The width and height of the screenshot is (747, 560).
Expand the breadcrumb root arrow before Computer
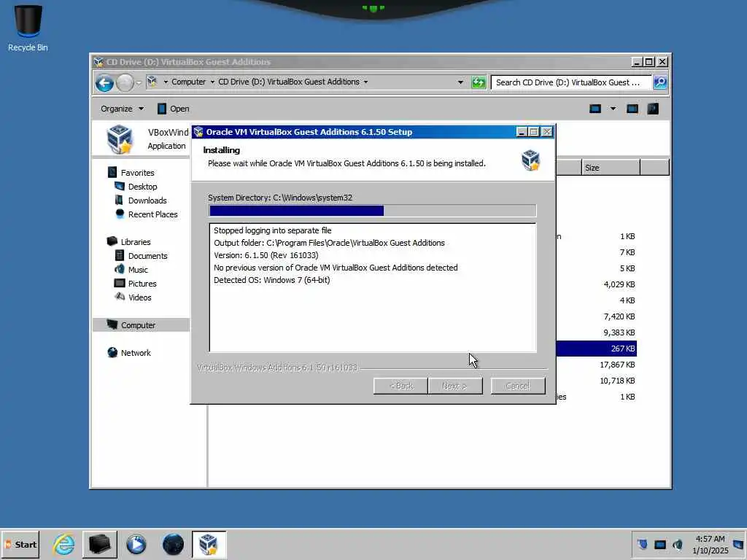tap(166, 82)
